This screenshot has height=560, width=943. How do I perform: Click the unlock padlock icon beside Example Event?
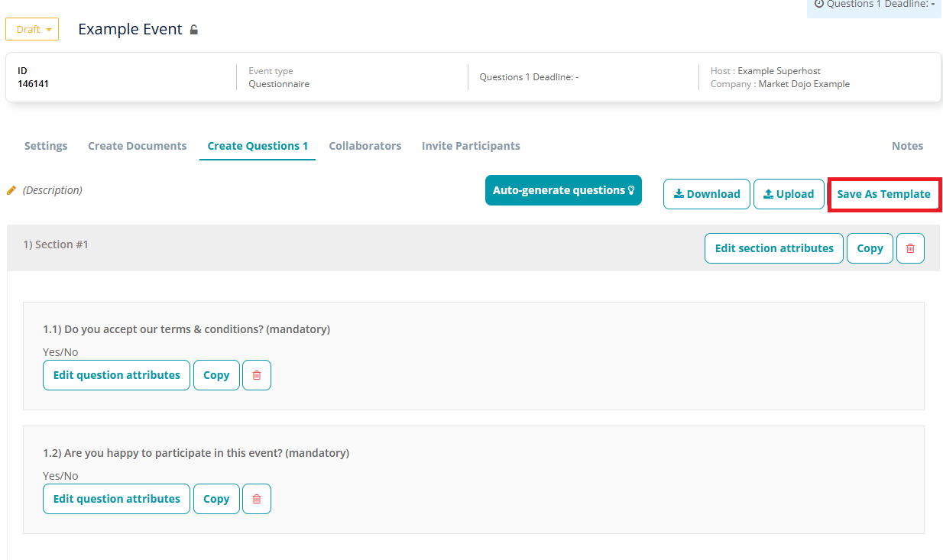194,30
